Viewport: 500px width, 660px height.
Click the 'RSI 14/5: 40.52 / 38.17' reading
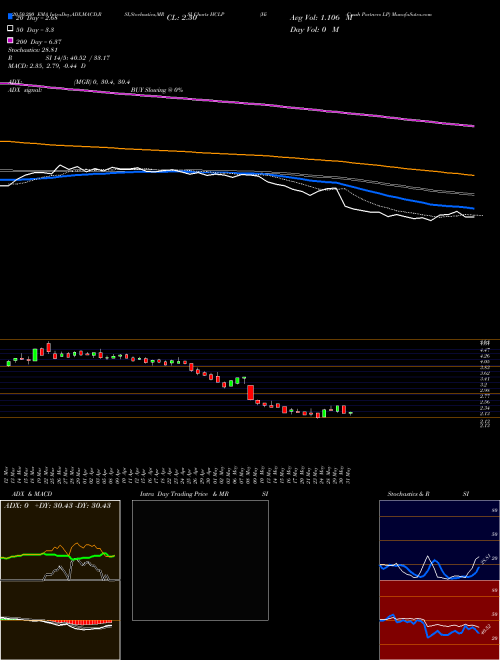59,58
